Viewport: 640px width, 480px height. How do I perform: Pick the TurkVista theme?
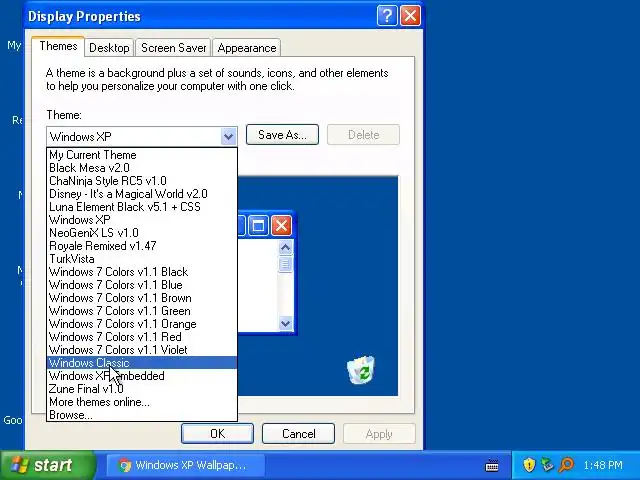[x=142, y=259]
